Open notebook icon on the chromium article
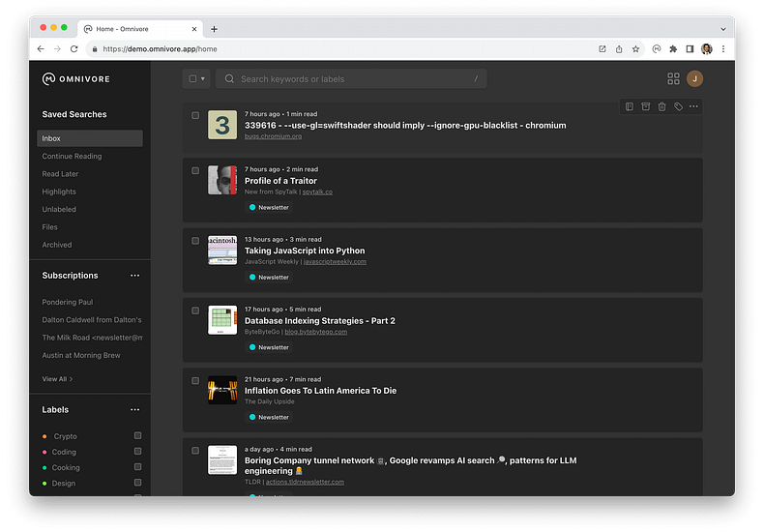This screenshot has height=532, width=764. pyautogui.click(x=630, y=106)
